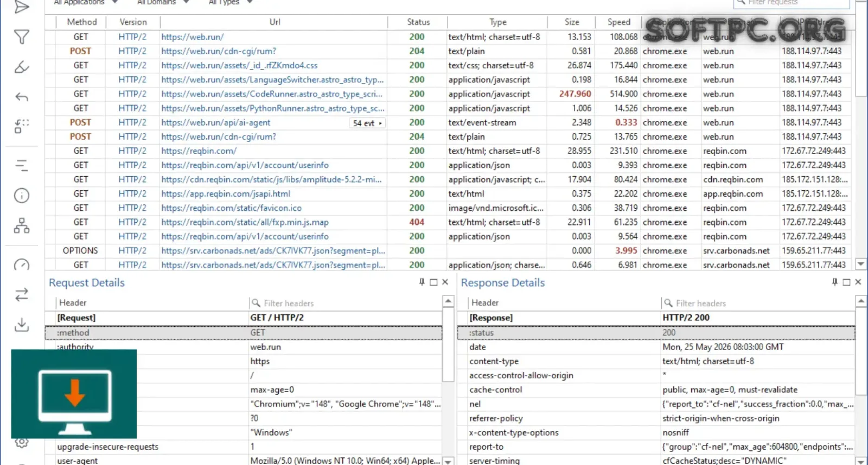Viewport: 868px width, 465px height.
Task: Select the :status row in Response Details
Action: point(656,333)
